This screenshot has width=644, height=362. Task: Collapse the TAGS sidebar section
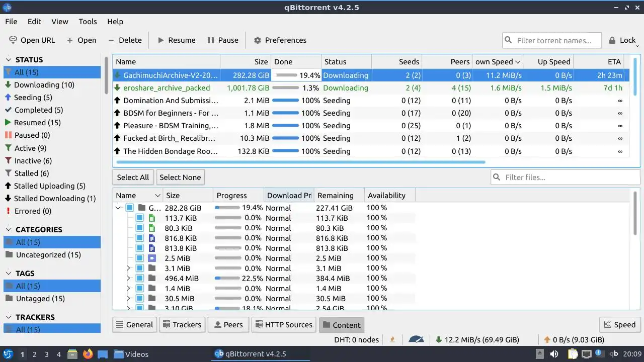click(x=9, y=274)
